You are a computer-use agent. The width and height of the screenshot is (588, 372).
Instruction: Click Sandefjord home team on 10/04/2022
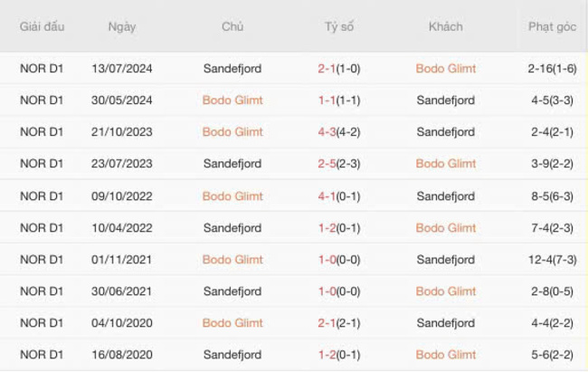tap(232, 228)
